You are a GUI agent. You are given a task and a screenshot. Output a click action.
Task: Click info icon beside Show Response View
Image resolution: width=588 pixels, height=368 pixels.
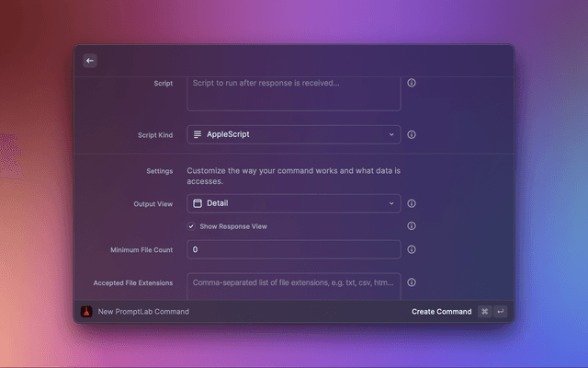[412, 225]
